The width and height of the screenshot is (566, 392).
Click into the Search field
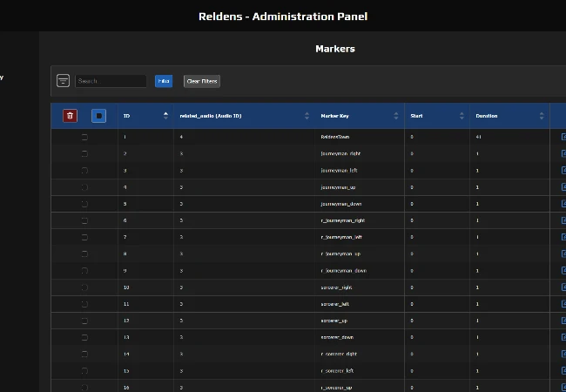(111, 81)
